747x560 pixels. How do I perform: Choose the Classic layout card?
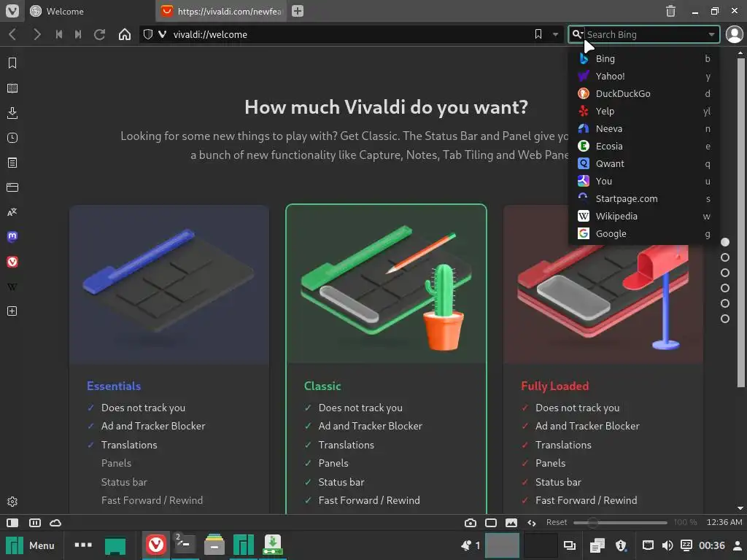tap(387, 359)
